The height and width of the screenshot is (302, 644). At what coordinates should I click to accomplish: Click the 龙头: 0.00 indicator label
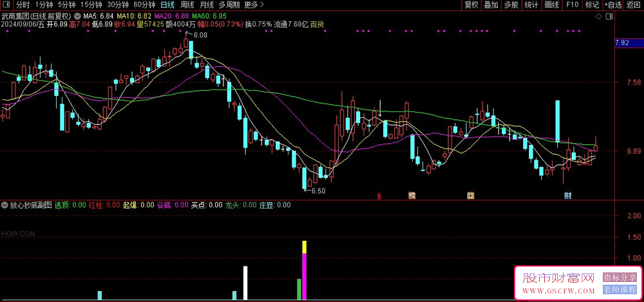coord(241,205)
